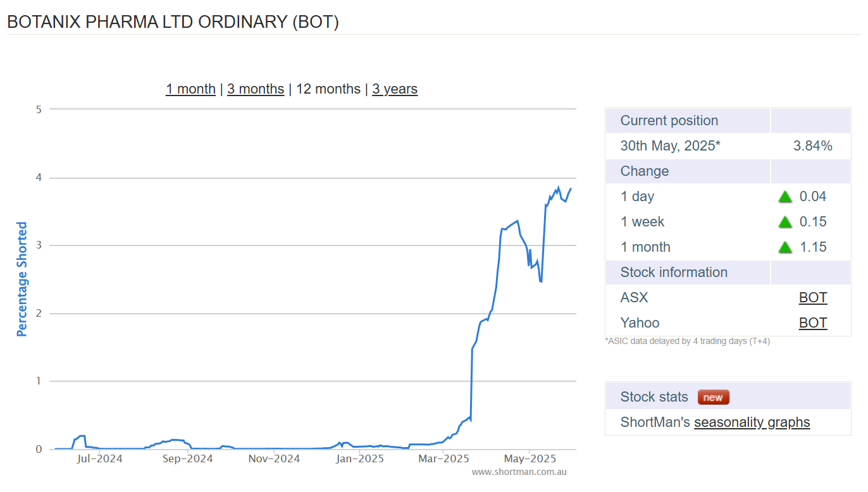Click the green arrow beside 1 day change

click(785, 197)
